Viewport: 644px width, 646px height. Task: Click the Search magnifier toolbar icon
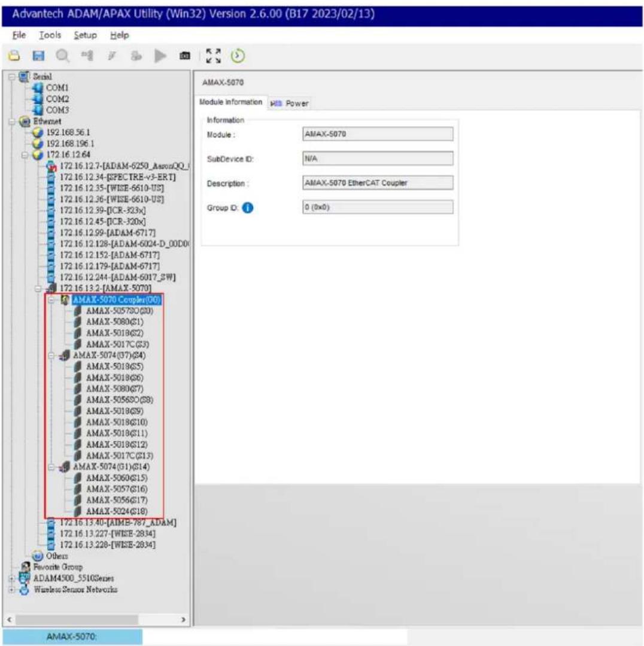[x=63, y=56]
